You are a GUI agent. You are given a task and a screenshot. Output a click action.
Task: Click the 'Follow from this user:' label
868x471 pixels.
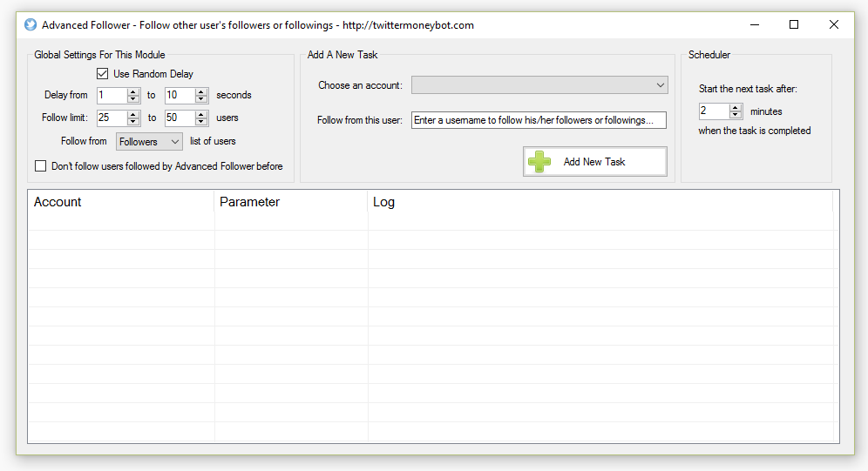pos(360,120)
